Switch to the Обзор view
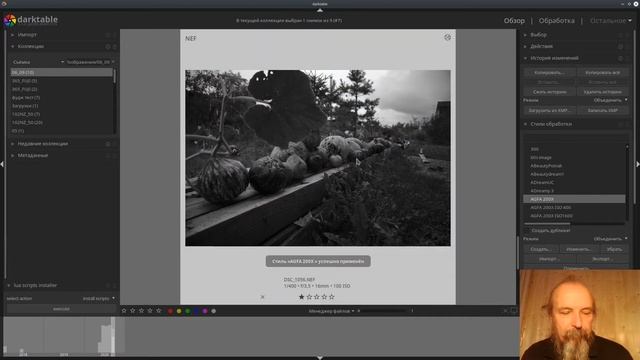Image resolution: width=640 pixels, height=360 pixels. [514, 20]
